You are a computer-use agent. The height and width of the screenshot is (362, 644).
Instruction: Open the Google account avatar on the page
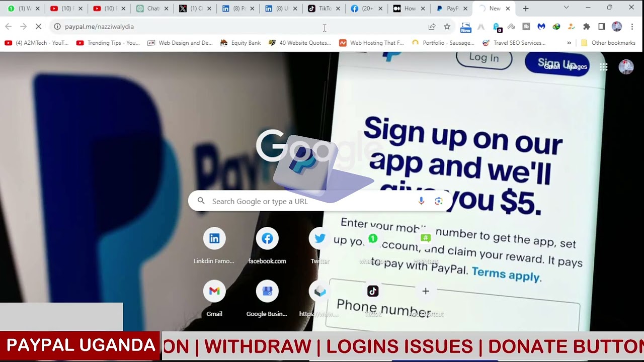[x=626, y=67]
